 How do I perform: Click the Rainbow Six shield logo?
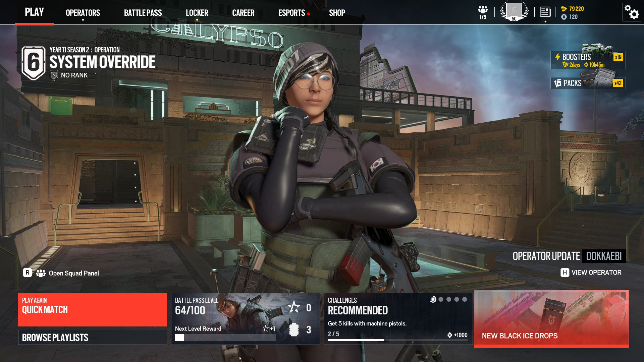click(x=34, y=63)
